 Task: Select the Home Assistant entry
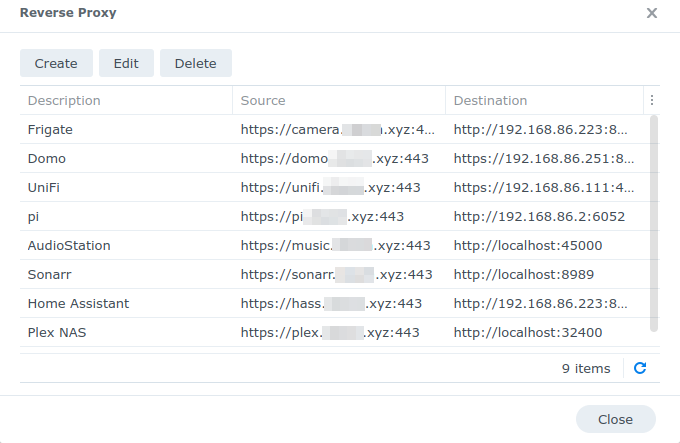tap(335, 303)
